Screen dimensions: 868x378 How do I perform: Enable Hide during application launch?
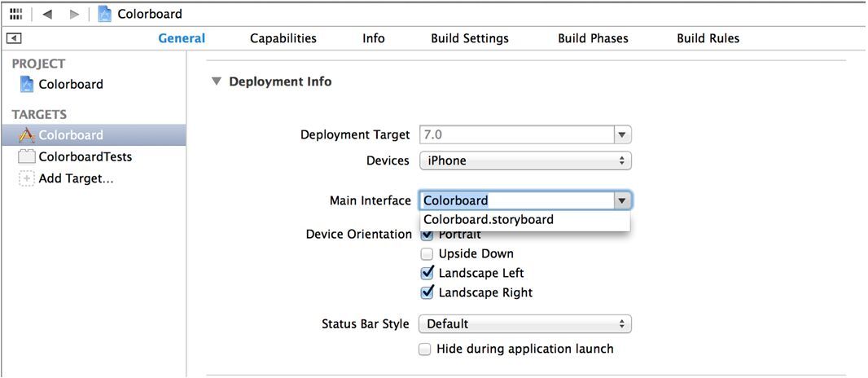tap(424, 349)
